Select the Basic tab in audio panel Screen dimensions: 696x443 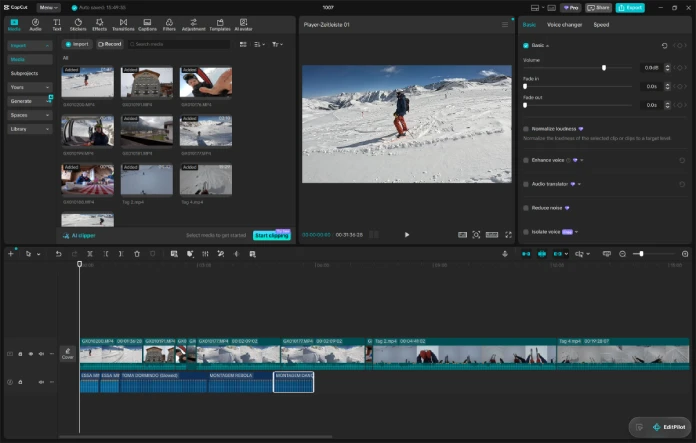[x=529, y=25]
